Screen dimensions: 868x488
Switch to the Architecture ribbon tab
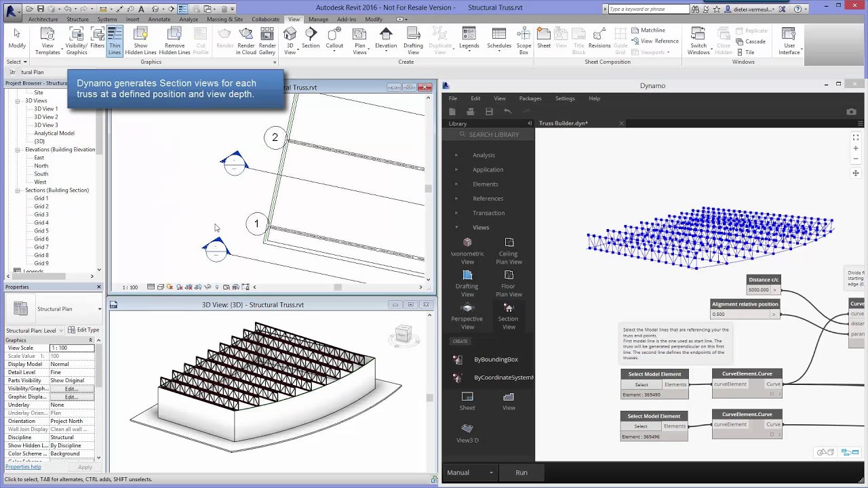click(x=43, y=19)
